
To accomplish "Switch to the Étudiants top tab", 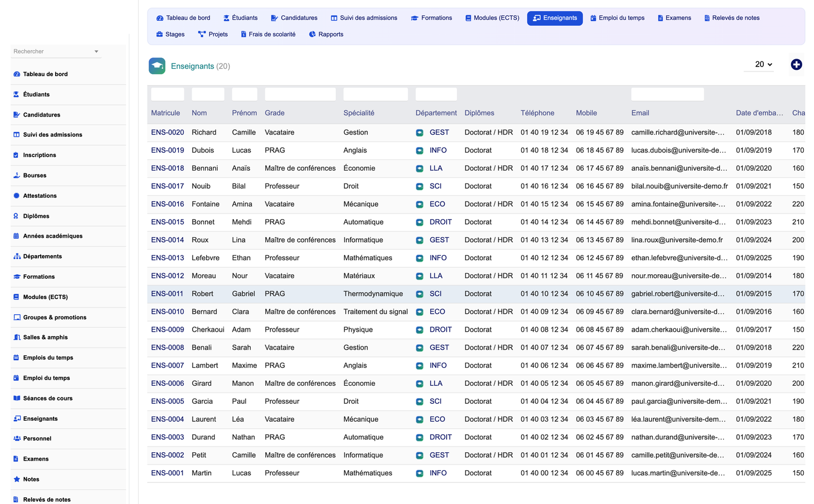I will click(x=241, y=18).
